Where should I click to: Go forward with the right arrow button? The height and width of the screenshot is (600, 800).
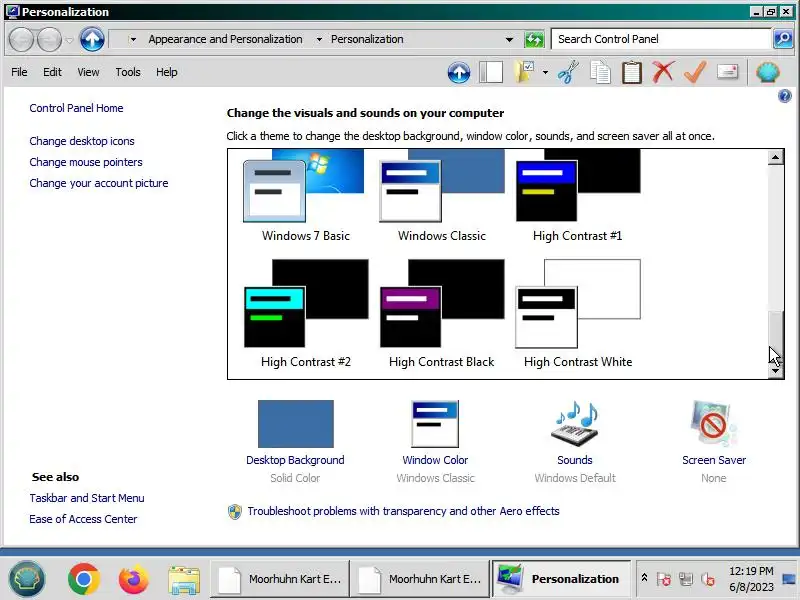tap(49, 39)
